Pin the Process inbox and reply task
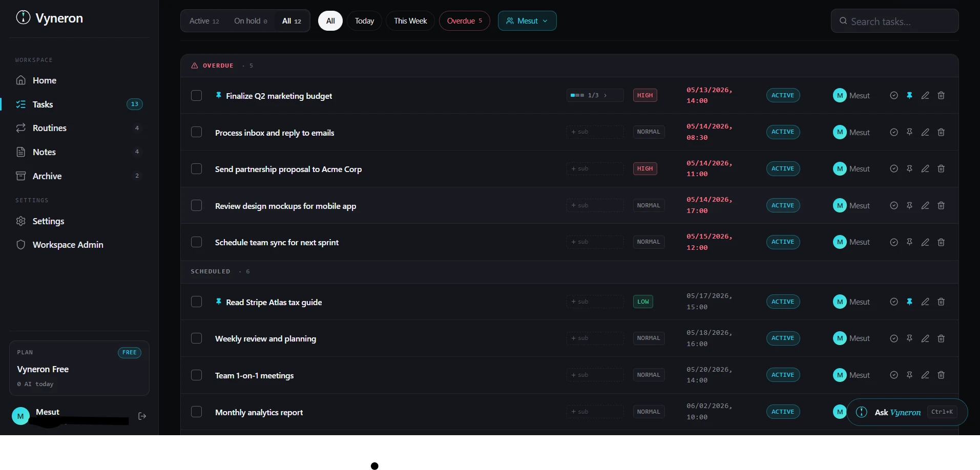 [909, 132]
